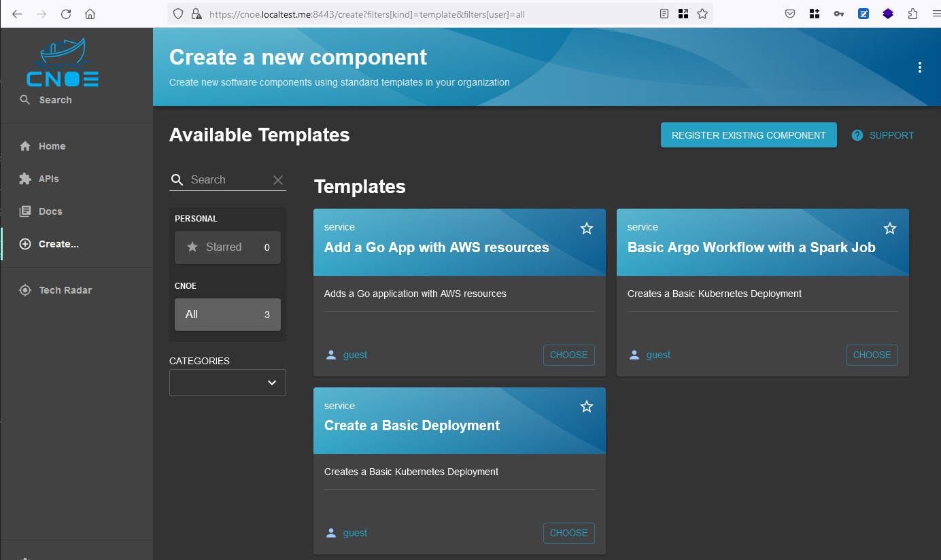Star the Add a Go App template
Viewport: 941px width, 560px height.
[586, 228]
